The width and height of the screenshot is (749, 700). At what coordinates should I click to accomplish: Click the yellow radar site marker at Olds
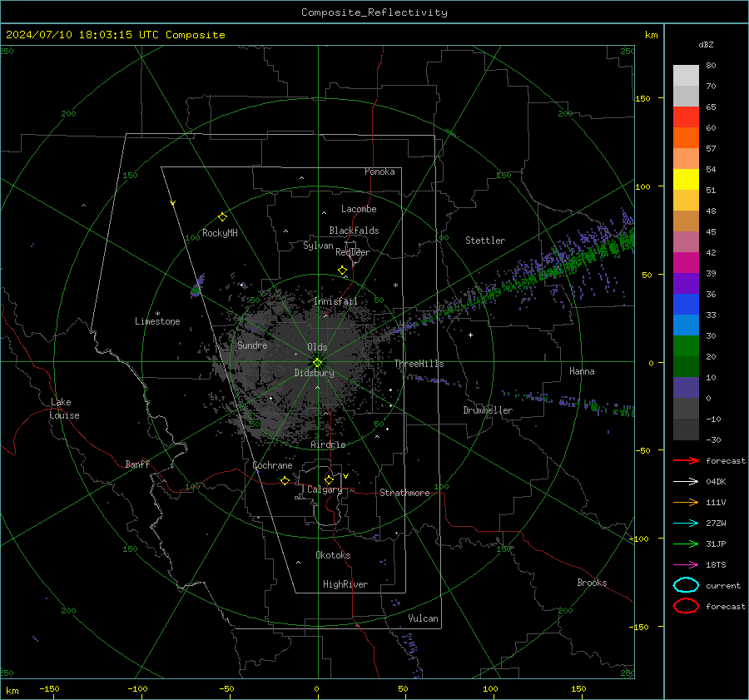(x=318, y=362)
